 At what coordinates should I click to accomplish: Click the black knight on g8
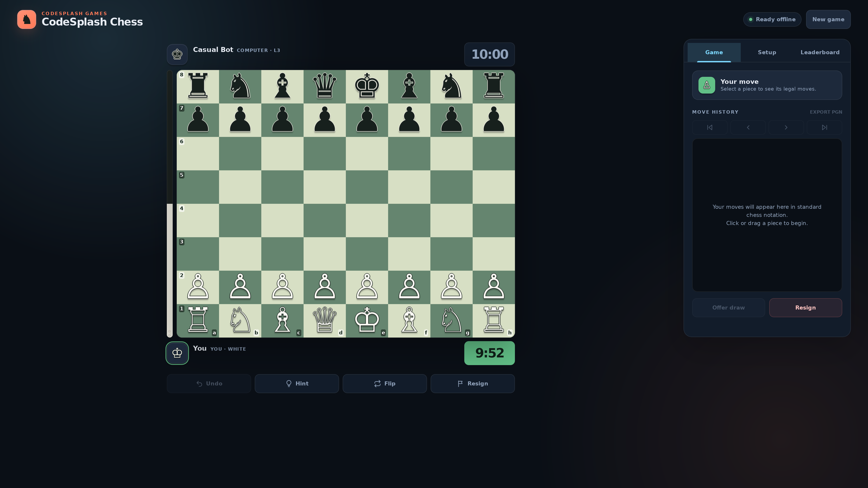pyautogui.click(x=451, y=87)
